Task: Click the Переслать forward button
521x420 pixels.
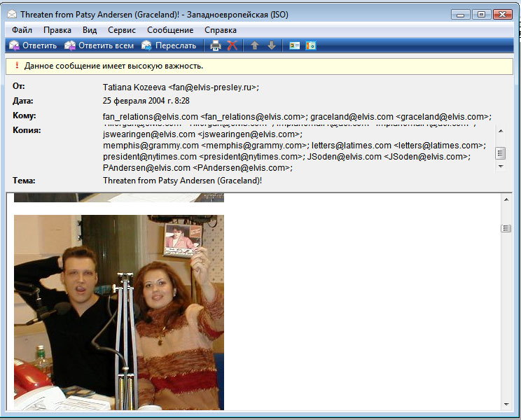Action: tap(169, 45)
